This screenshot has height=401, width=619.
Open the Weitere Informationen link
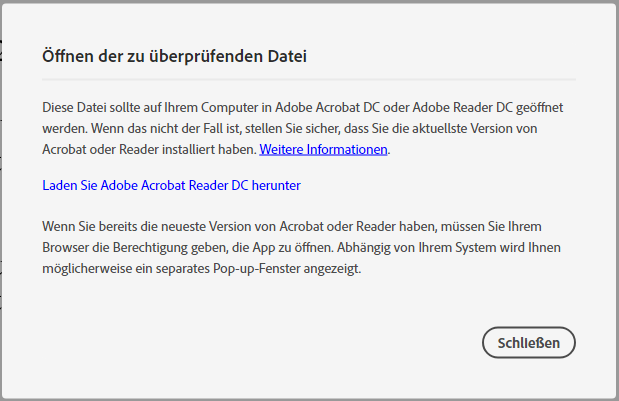pos(323,149)
